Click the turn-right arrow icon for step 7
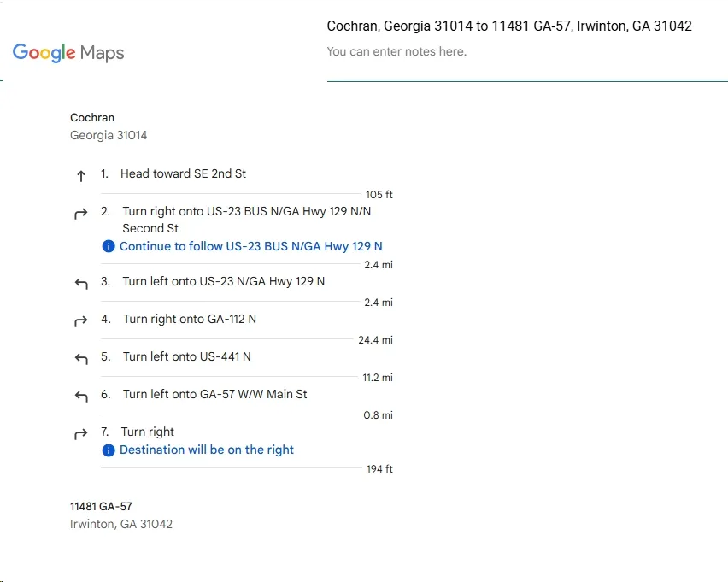 (x=81, y=434)
